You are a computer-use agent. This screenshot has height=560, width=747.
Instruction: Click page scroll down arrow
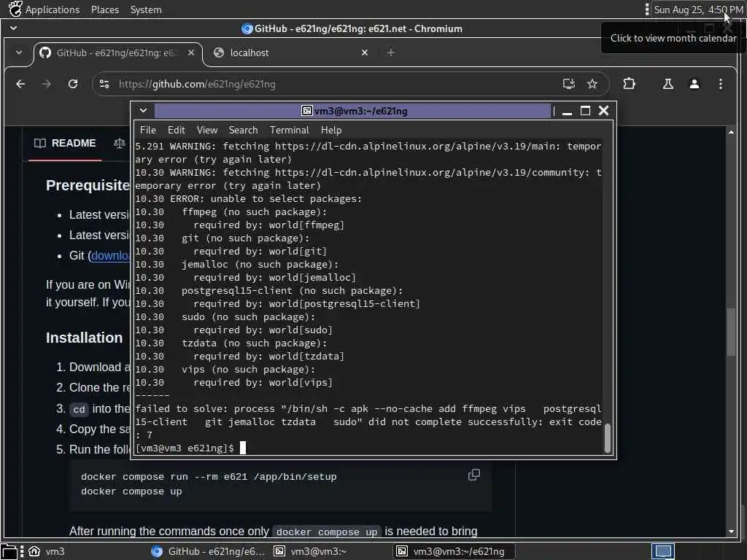[x=731, y=532]
